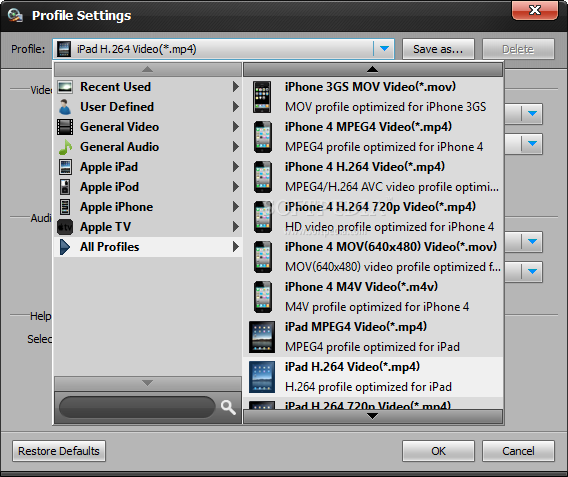Click the iPhone 4 H.264 720p phone icon
This screenshot has width=568, height=477.
pos(263,217)
